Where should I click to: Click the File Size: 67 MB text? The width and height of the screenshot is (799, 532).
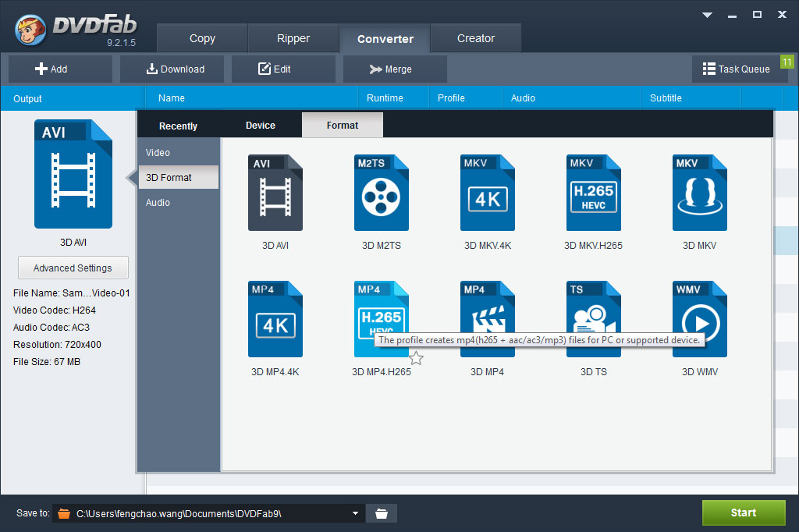(x=47, y=362)
